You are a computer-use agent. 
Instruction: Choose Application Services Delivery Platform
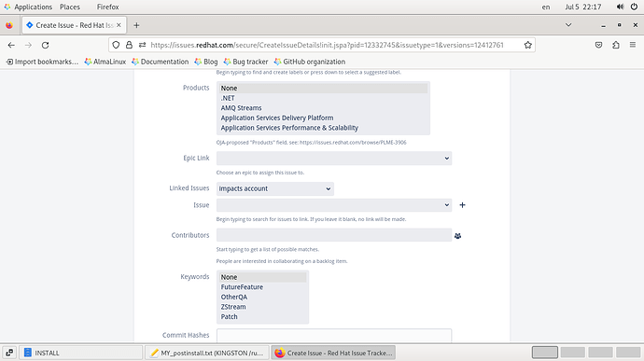point(324,118)
